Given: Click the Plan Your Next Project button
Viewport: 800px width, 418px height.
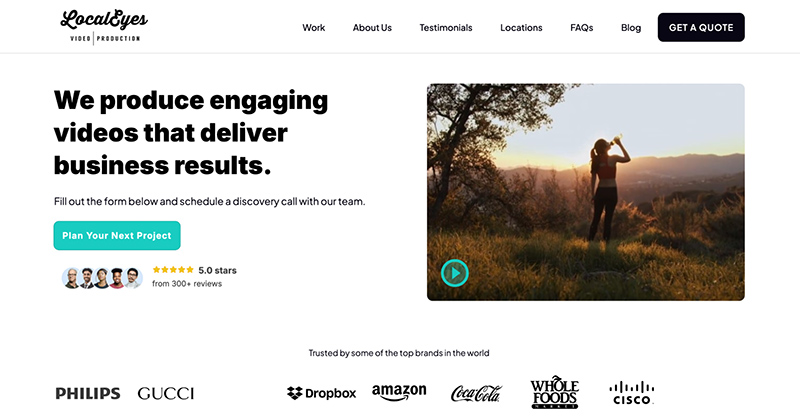Looking at the screenshot, I should pos(117,235).
